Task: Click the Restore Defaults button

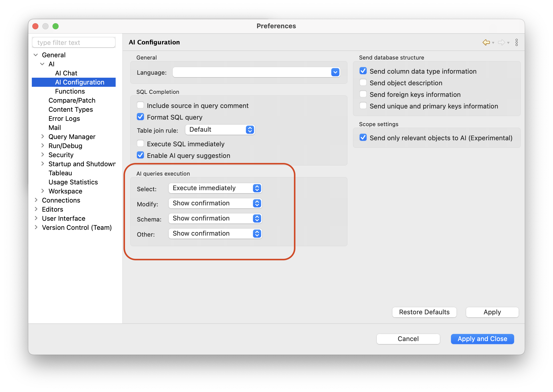Action: tap(424, 312)
